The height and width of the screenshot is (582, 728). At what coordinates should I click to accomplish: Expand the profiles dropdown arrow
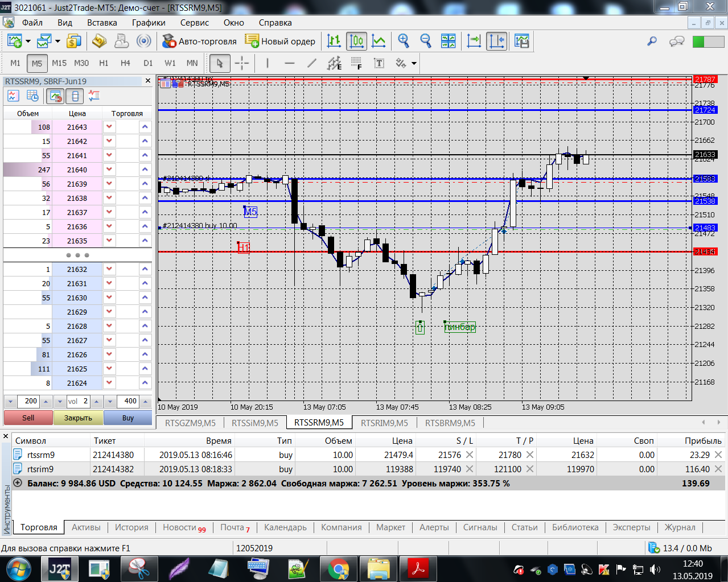57,41
